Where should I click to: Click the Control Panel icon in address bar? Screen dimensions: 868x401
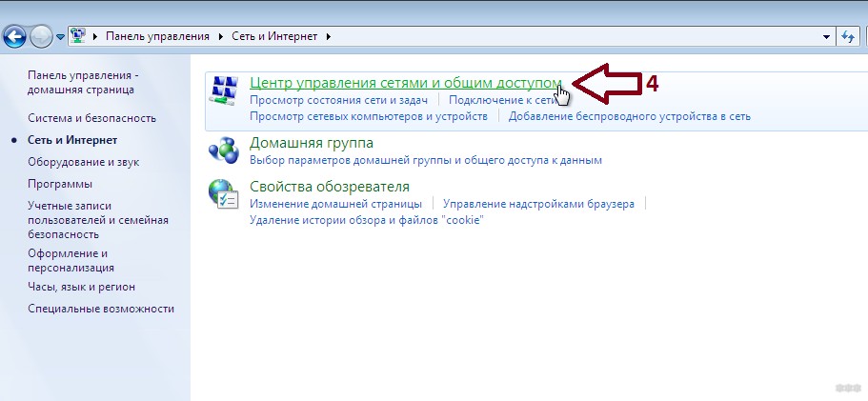click(x=80, y=36)
